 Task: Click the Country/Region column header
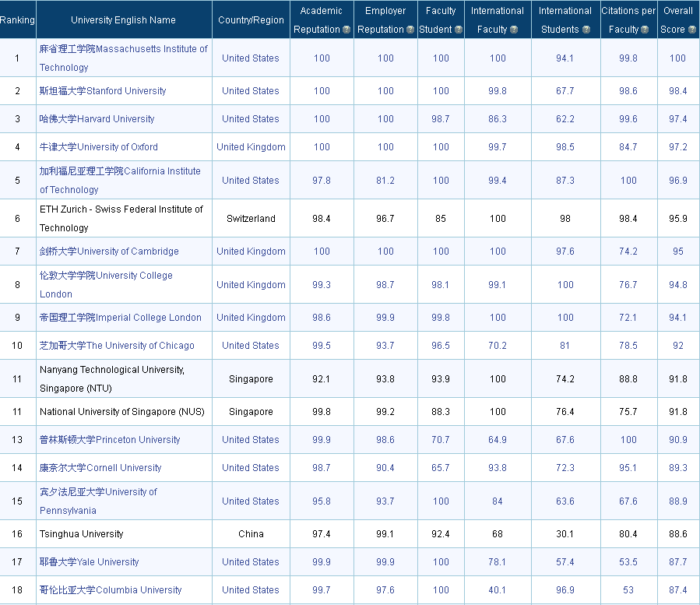click(x=251, y=20)
